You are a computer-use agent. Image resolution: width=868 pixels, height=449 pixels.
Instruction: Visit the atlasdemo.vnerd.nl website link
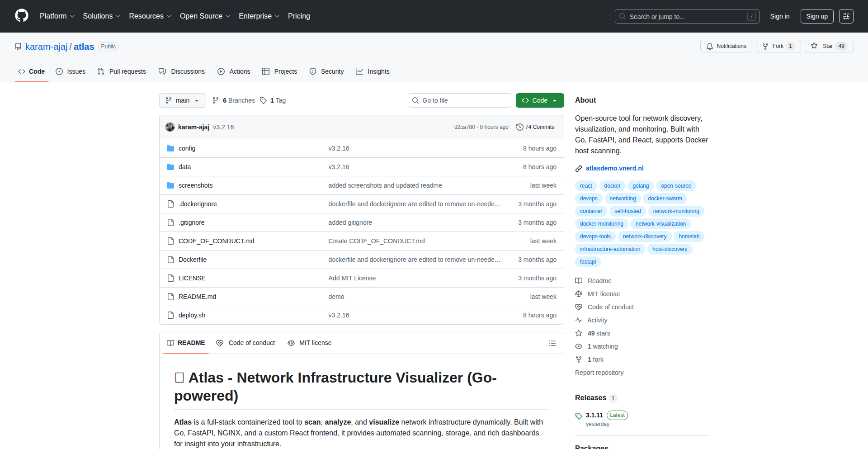[615, 168]
